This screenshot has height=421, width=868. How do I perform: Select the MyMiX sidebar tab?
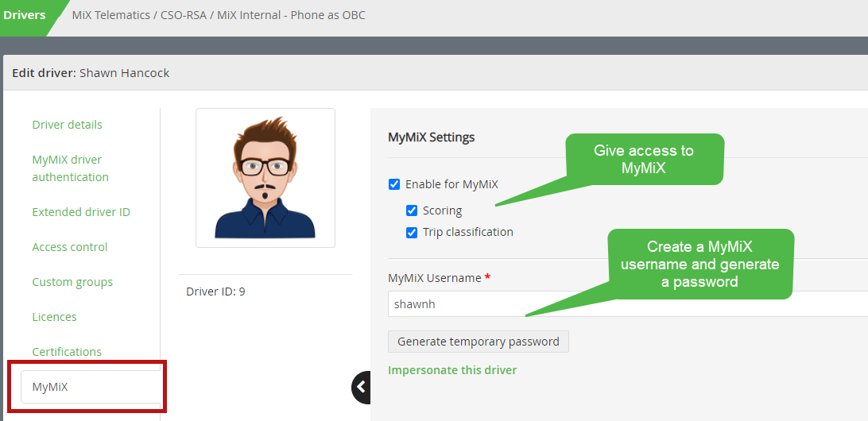click(x=91, y=387)
